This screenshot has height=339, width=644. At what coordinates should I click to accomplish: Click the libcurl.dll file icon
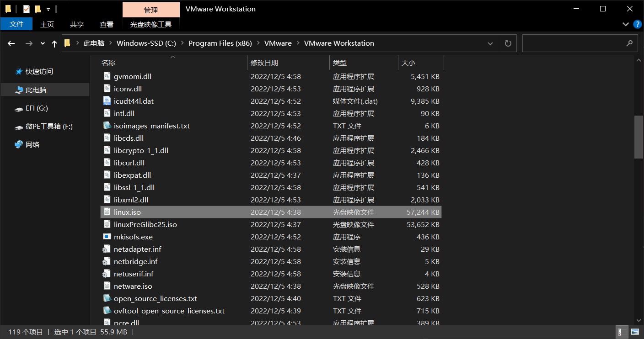(x=107, y=163)
